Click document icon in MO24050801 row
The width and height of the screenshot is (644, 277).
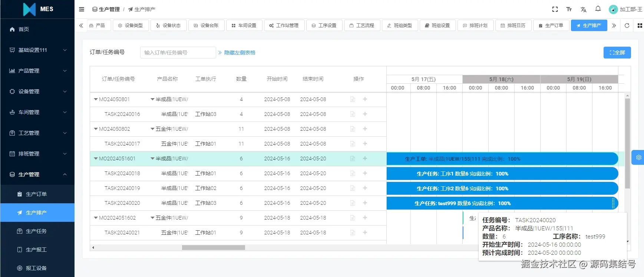353,99
